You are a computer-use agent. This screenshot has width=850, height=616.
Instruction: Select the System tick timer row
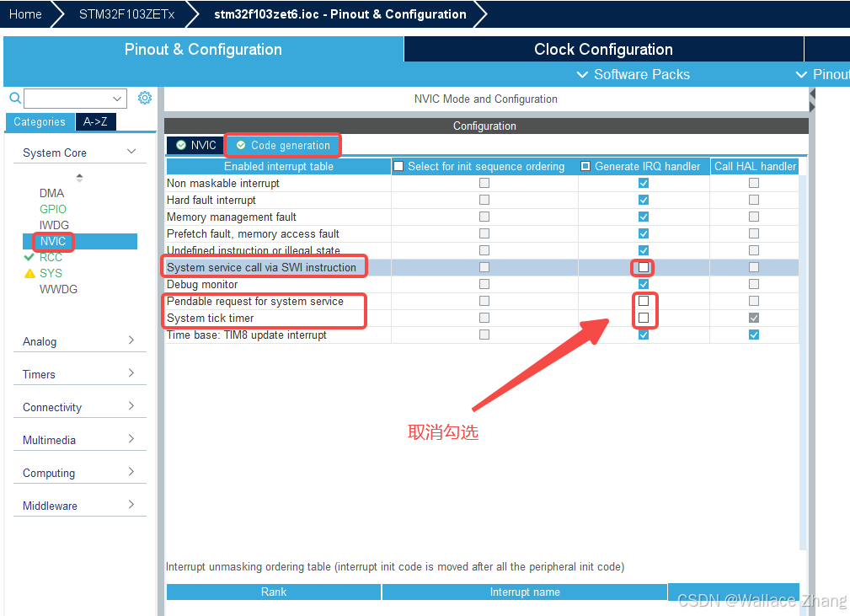pyautogui.click(x=482, y=318)
